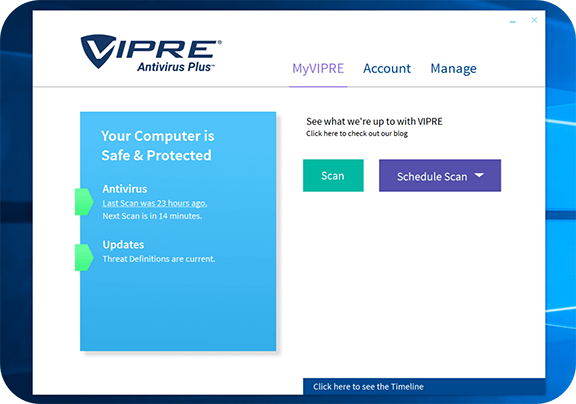Select the Updates heading in status panel
The image size is (576, 404).
[123, 245]
